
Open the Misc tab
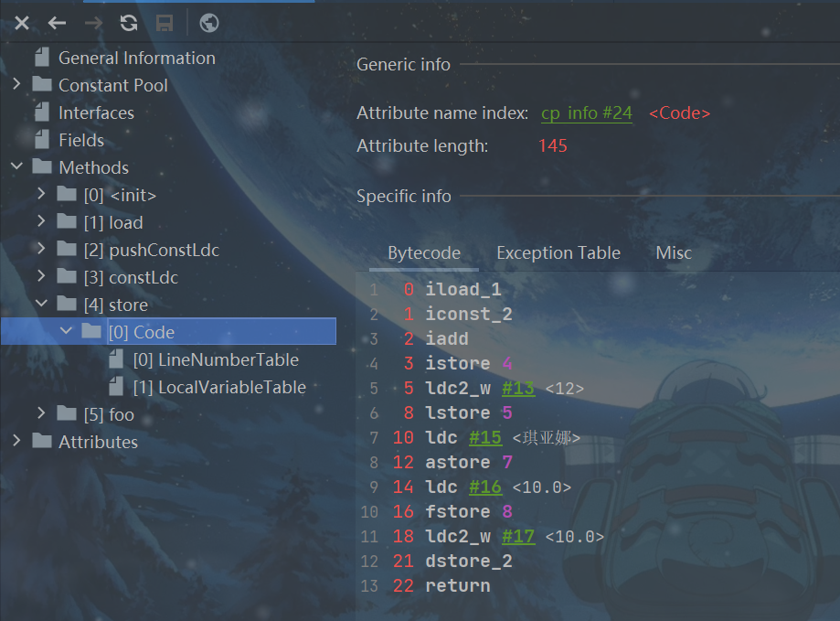[x=674, y=253]
